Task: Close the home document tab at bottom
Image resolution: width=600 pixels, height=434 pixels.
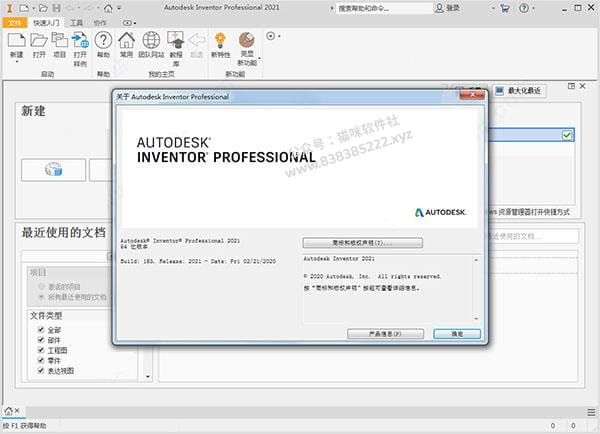Action: point(17,411)
